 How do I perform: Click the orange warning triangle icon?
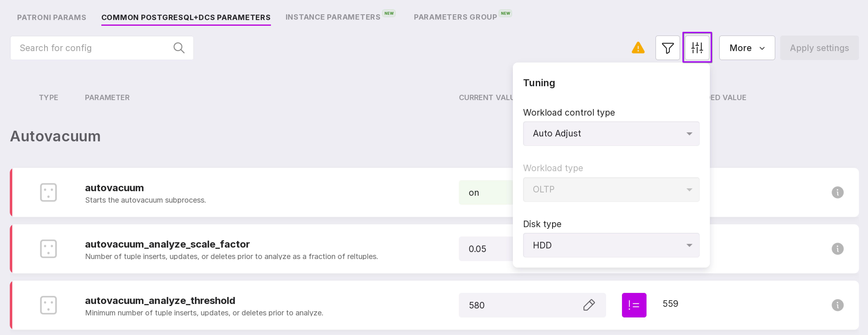tap(638, 48)
